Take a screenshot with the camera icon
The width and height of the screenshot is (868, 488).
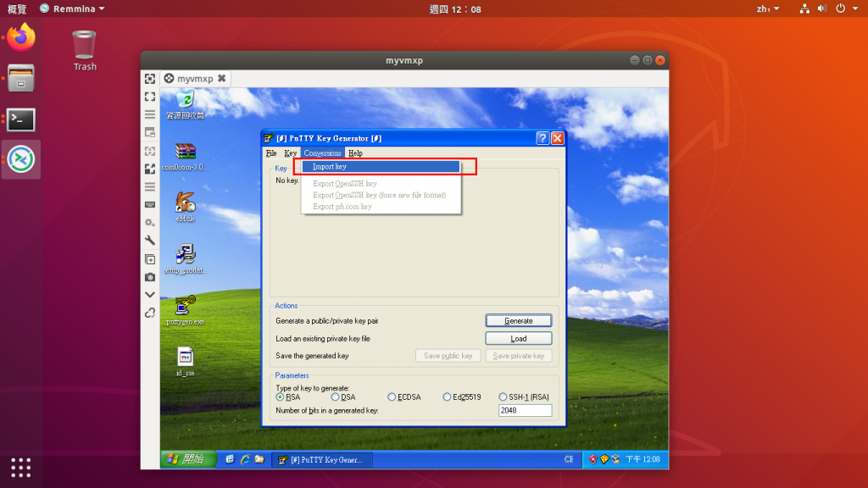coord(150,277)
